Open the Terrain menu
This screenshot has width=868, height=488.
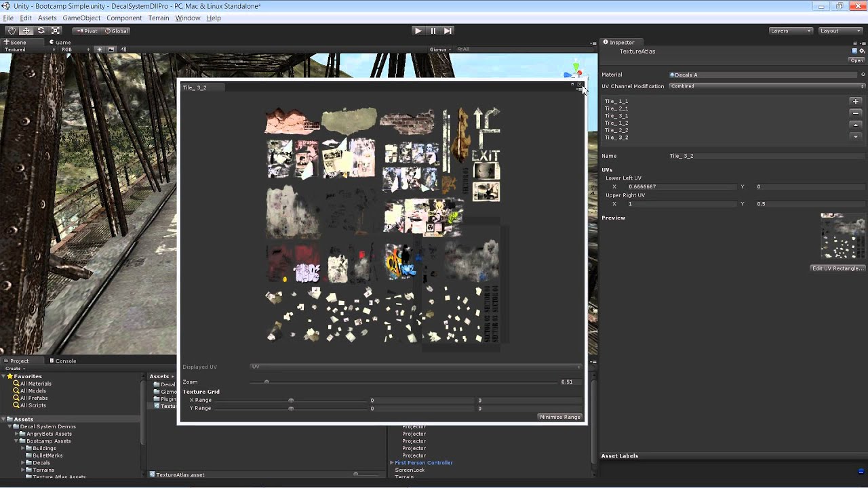(158, 18)
